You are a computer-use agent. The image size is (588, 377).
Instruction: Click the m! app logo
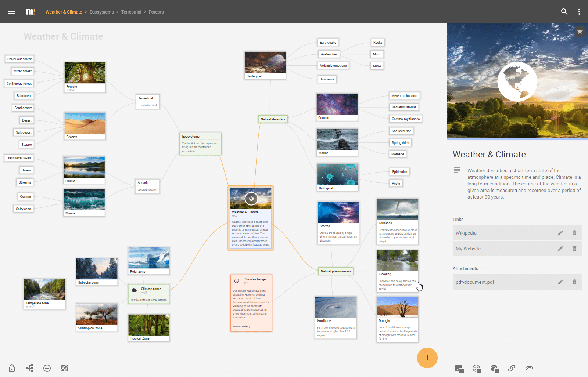[31, 12]
